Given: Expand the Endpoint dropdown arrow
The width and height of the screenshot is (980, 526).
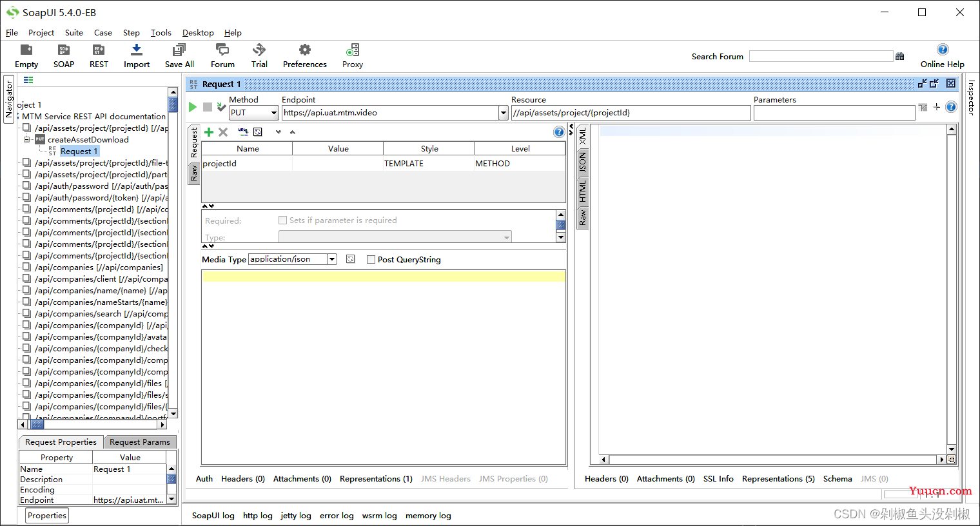Looking at the screenshot, I should point(504,113).
